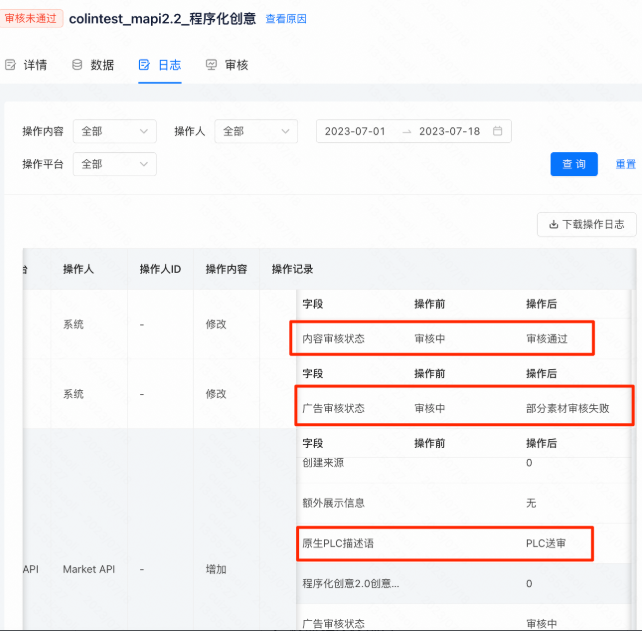642x631 pixels.
Task: Open the 操作人 dropdown
Action: coord(256,131)
